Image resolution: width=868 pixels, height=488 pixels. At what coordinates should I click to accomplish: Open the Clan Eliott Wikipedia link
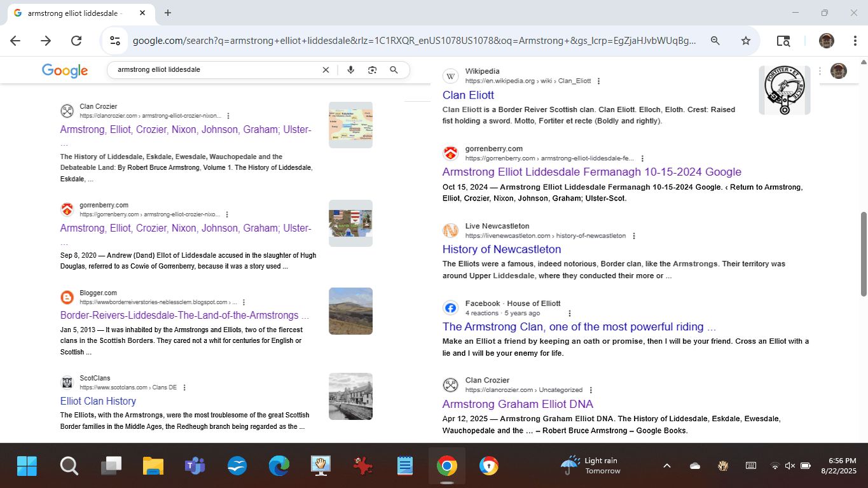tap(468, 95)
